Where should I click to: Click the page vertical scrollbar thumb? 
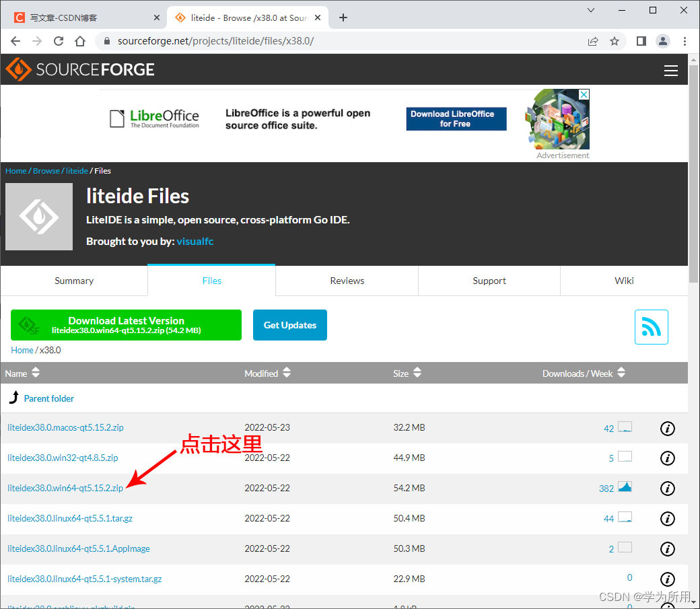(x=693, y=174)
